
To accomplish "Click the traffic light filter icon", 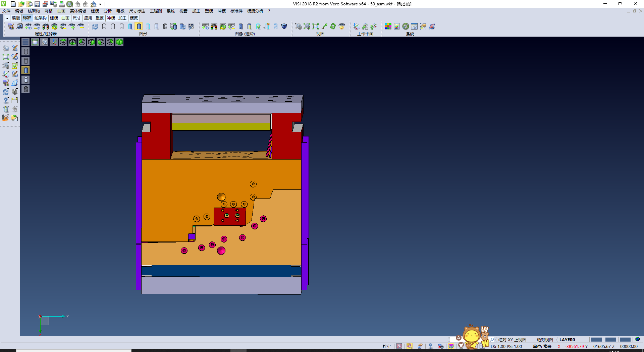I will [x=46, y=27].
